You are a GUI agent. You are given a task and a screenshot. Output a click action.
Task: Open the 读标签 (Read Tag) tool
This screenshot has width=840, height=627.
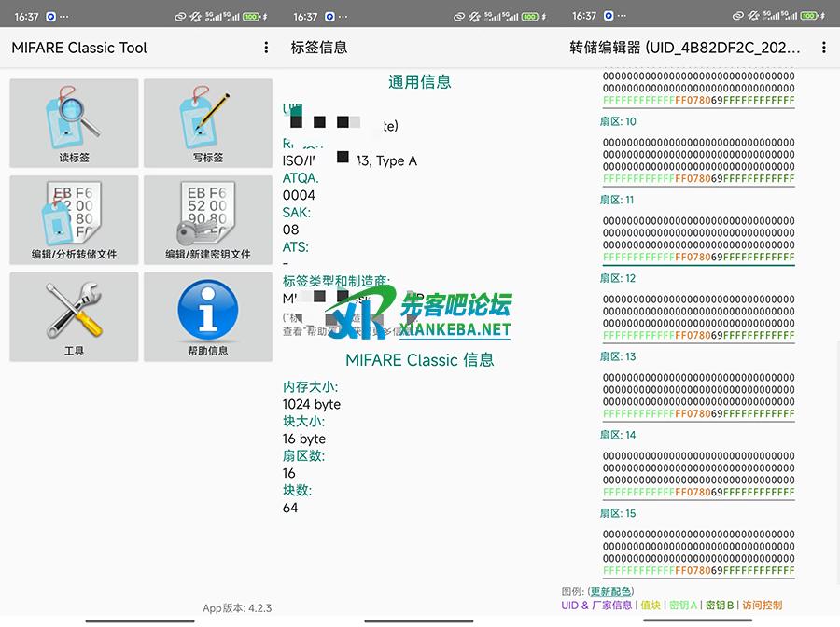click(74, 123)
